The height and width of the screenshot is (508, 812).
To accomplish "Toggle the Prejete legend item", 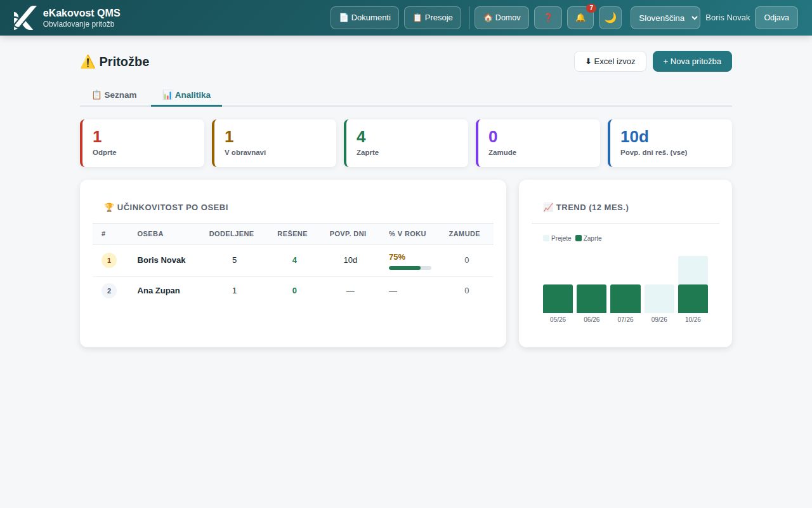I will click(557, 238).
